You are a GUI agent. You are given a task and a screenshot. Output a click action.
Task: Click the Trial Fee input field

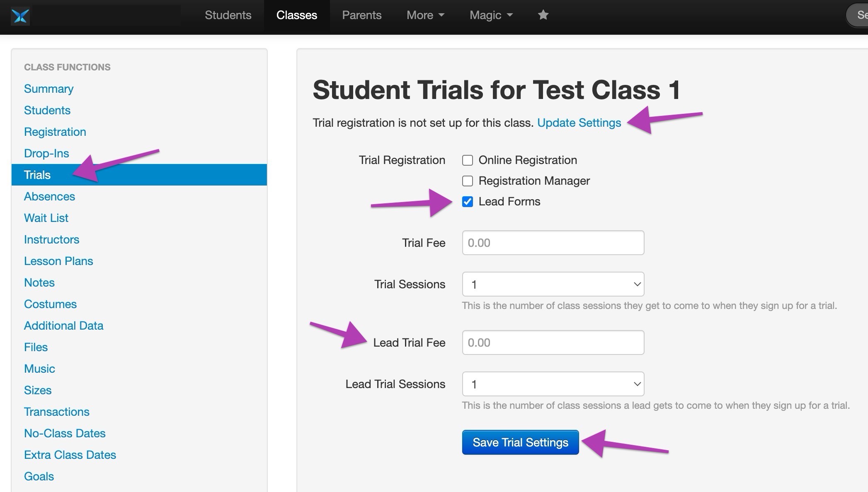(x=553, y=243)
